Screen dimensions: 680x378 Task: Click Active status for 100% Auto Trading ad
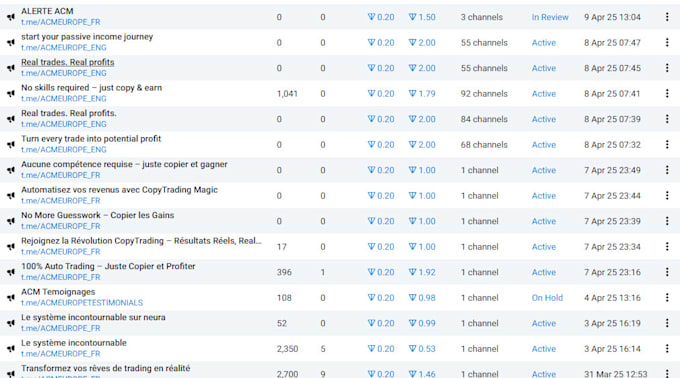click(544, 272)
